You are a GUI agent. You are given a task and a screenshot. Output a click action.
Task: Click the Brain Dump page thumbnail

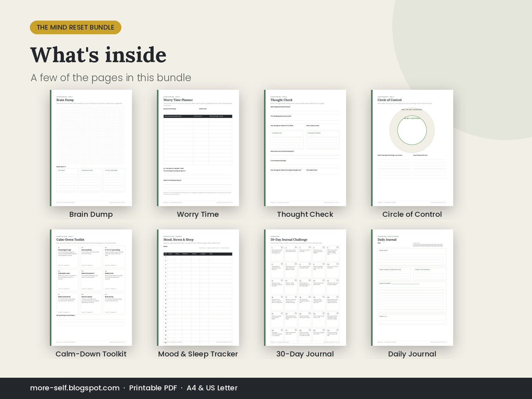[91, 148]
